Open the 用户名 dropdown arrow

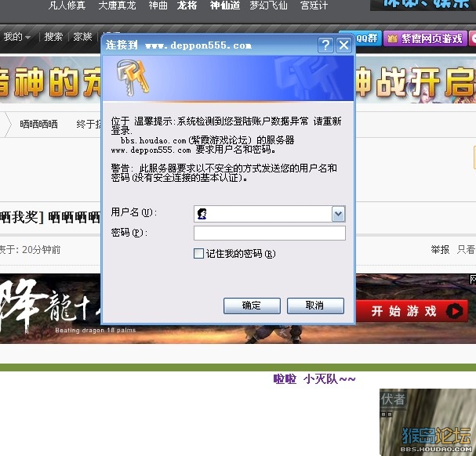pos(338,214)
